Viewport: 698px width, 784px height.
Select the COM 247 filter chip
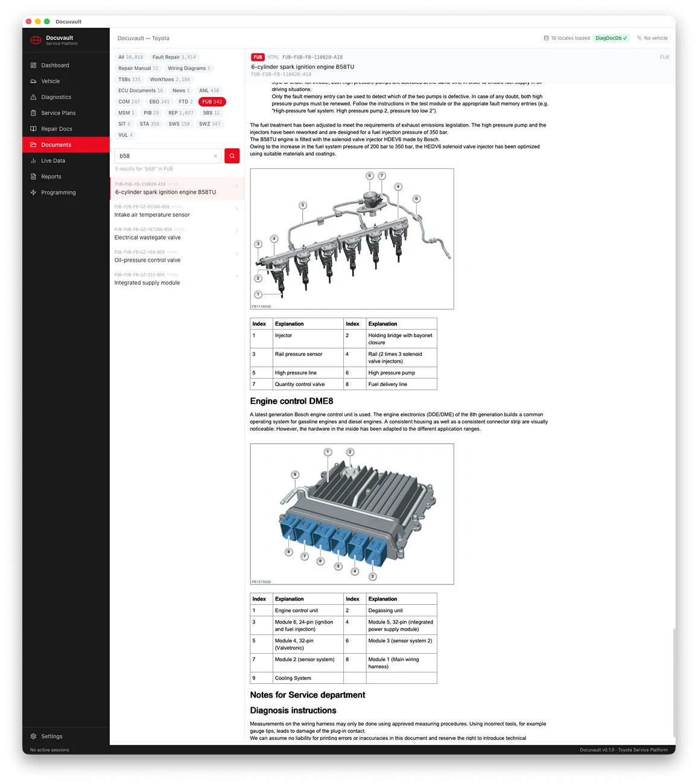point(129,102)
